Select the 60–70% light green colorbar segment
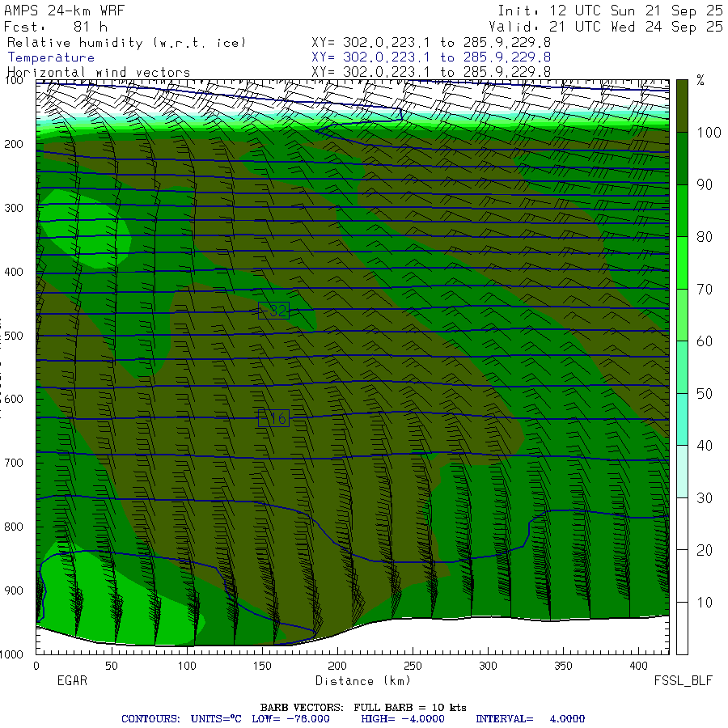 point(682,315)
